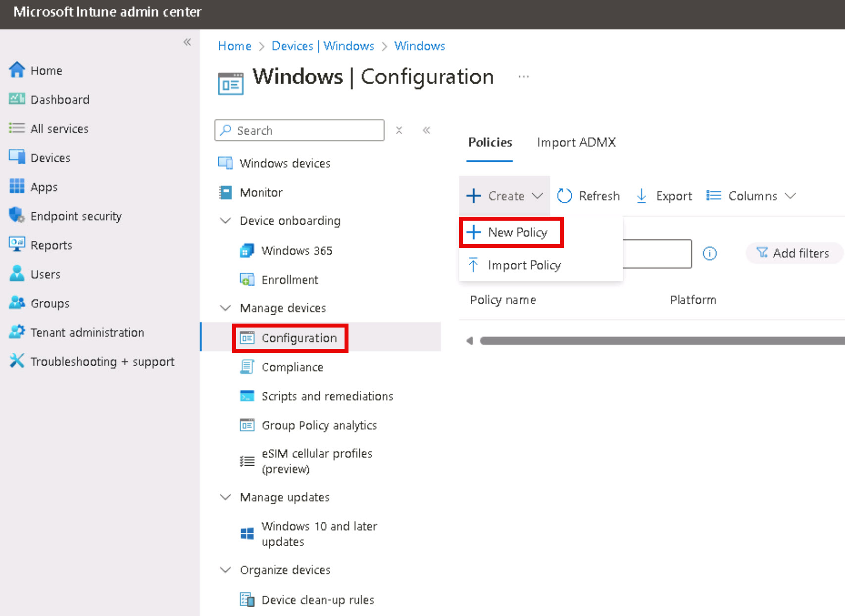Collapse the Organize devices section
This screenshot has height=616, width=845.
tap(225, 569)
